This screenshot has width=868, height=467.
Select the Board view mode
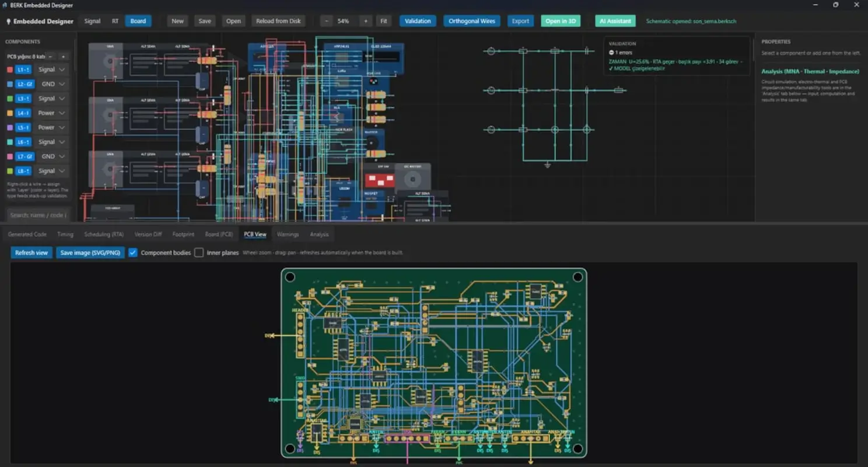138,21
